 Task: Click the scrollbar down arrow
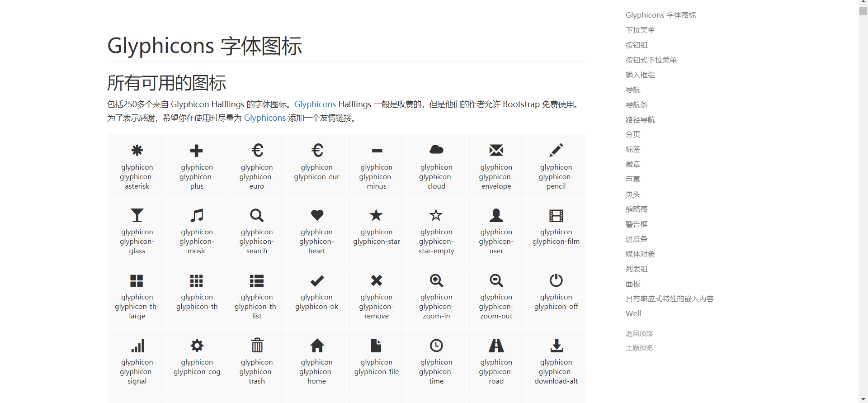point(863,399)
